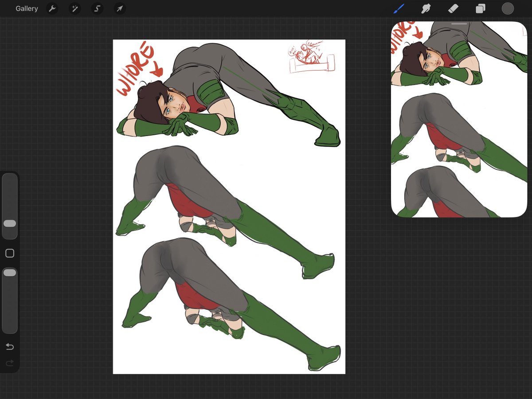Screen dimensions: 532x399
Task: Click the brush opacity slider handle
Action: [x=10, y=273]
